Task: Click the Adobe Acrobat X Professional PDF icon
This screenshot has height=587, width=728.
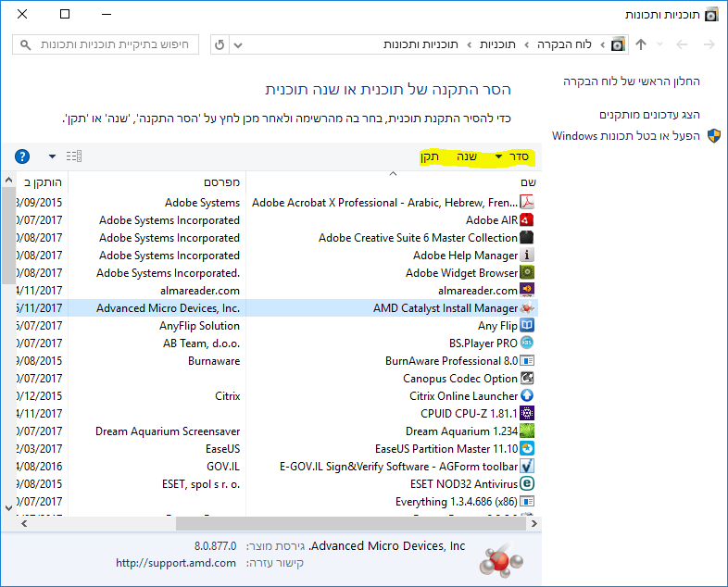Action: 527,203
